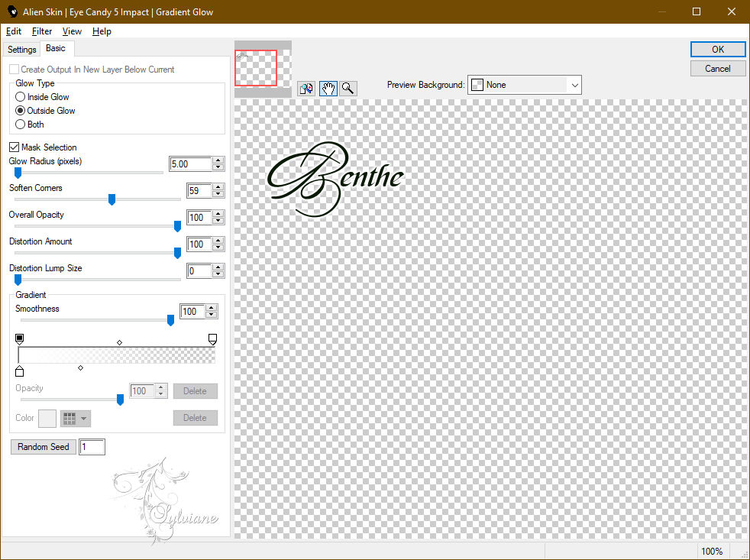Switch to the Settings tab
The height and width of the screenshot is (560, 750).
coord(21,50)
